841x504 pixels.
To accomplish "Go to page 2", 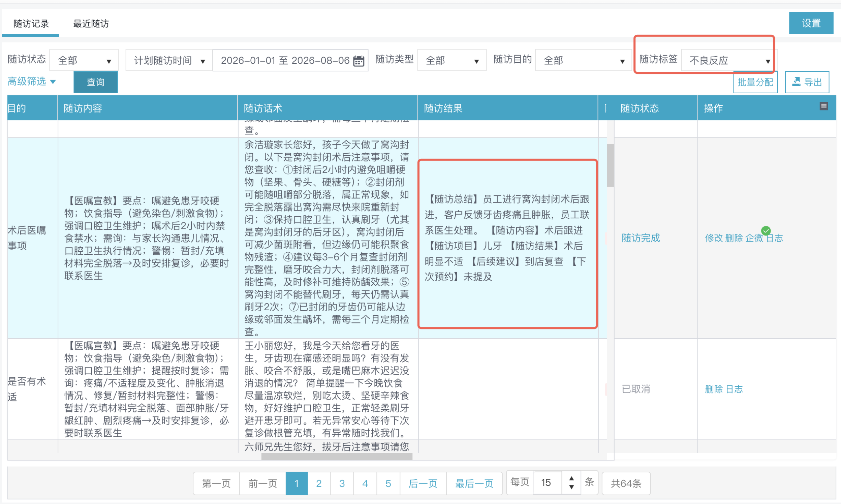I will (x=319, y=483).
